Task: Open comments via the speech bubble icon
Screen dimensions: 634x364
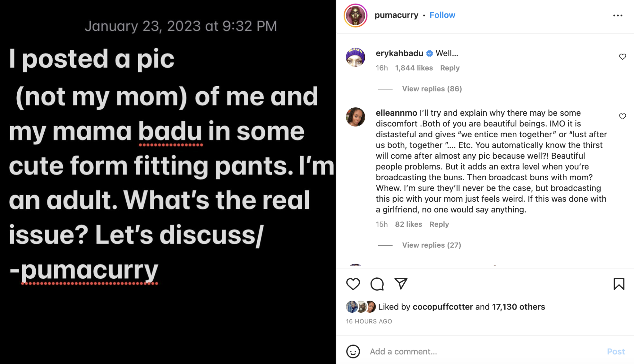Action: pyautogui.click(x=378, y=284)
